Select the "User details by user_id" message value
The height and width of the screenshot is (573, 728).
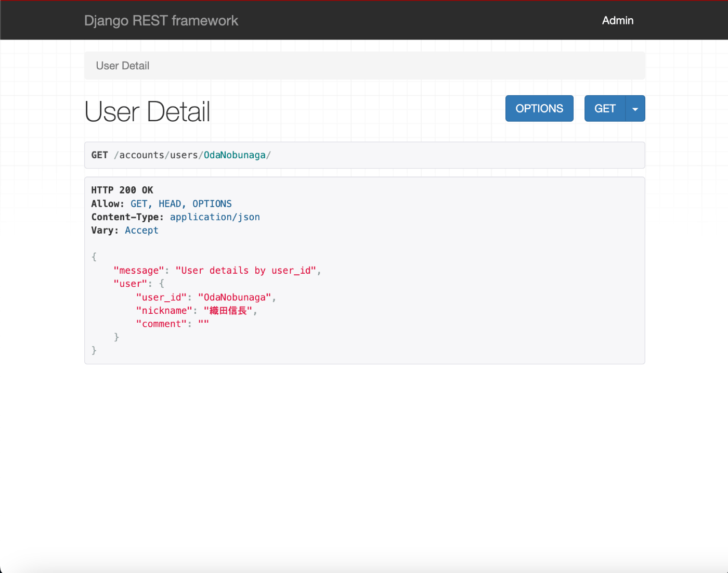[x=246, y=270]
